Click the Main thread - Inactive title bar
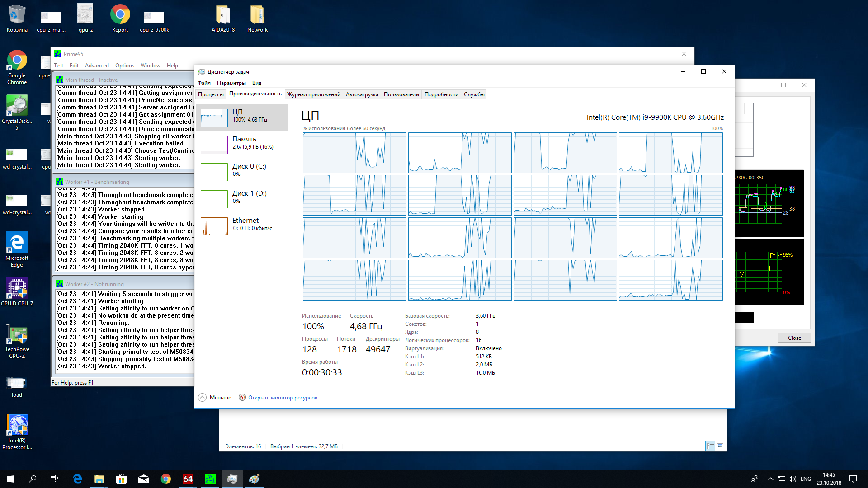Screen dimensions: 868x488 (x=123, y=80)
